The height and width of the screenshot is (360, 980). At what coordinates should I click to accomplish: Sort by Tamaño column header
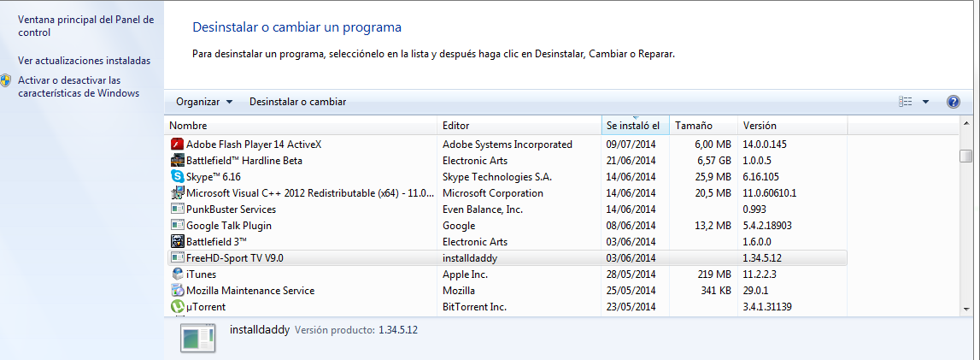[703, 126]
